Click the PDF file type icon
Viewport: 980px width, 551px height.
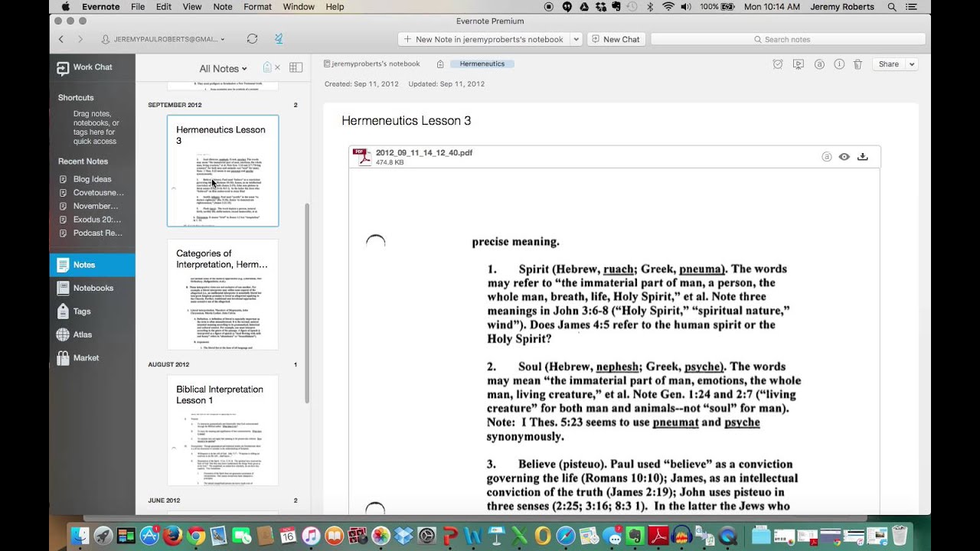362,157
